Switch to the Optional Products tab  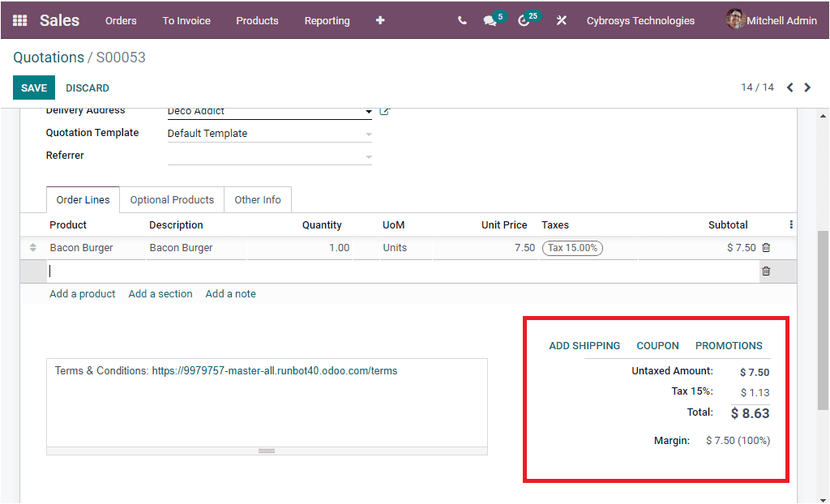(171, 199)
